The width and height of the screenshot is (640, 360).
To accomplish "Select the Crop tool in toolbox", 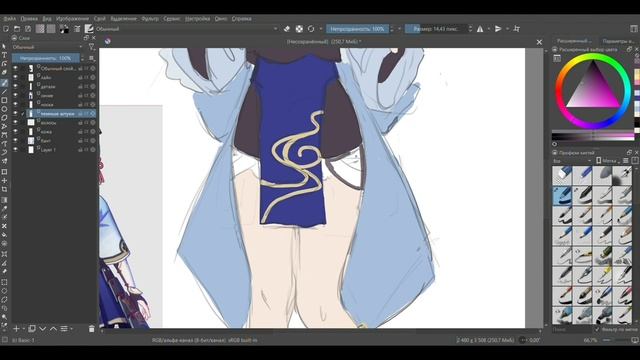I will 4,190.
